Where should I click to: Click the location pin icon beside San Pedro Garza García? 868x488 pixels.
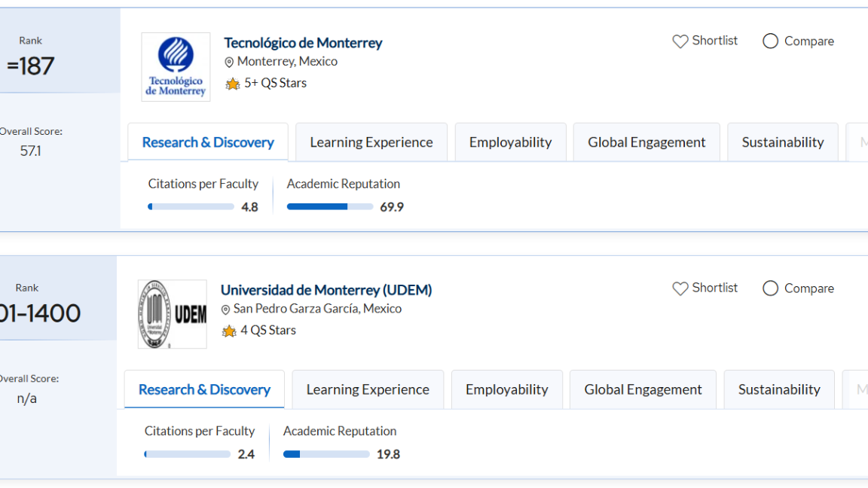pyautogui.click(x=225, y=309)
